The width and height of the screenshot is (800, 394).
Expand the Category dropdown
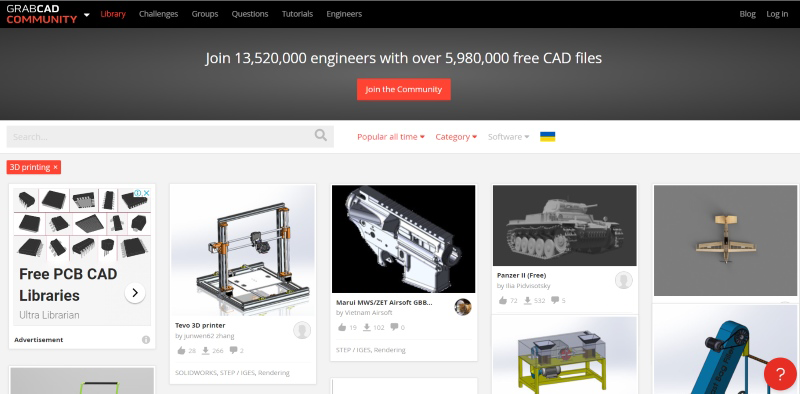click(x=456, y=137)
